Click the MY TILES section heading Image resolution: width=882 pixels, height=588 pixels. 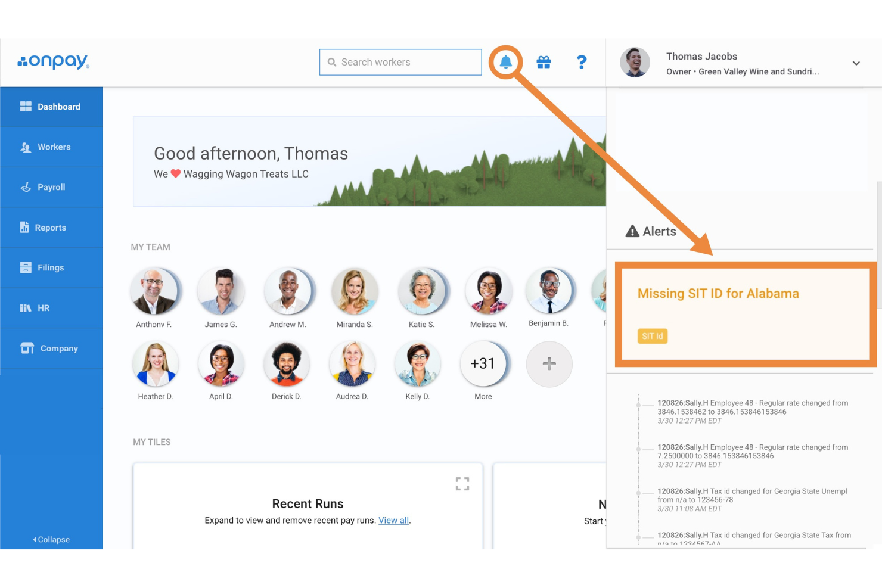tap(152, 442)
